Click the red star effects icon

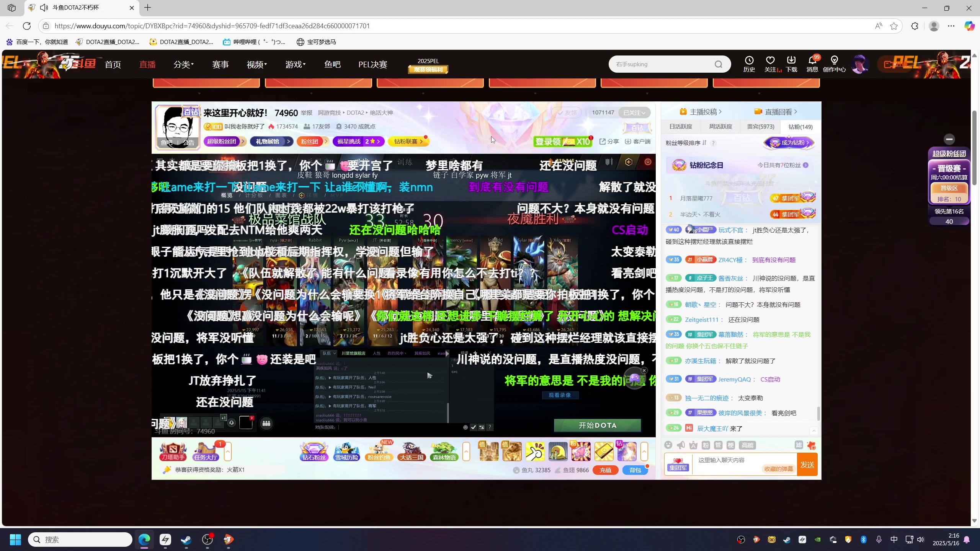click(x=811, y=445)
